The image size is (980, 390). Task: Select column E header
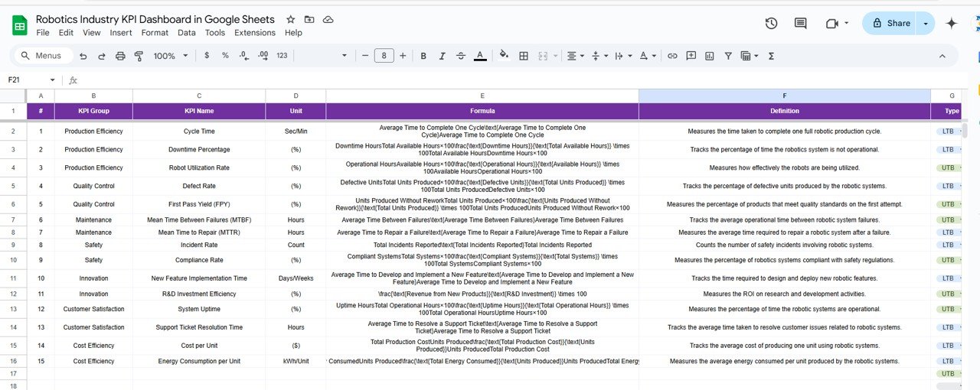(482, 96)
